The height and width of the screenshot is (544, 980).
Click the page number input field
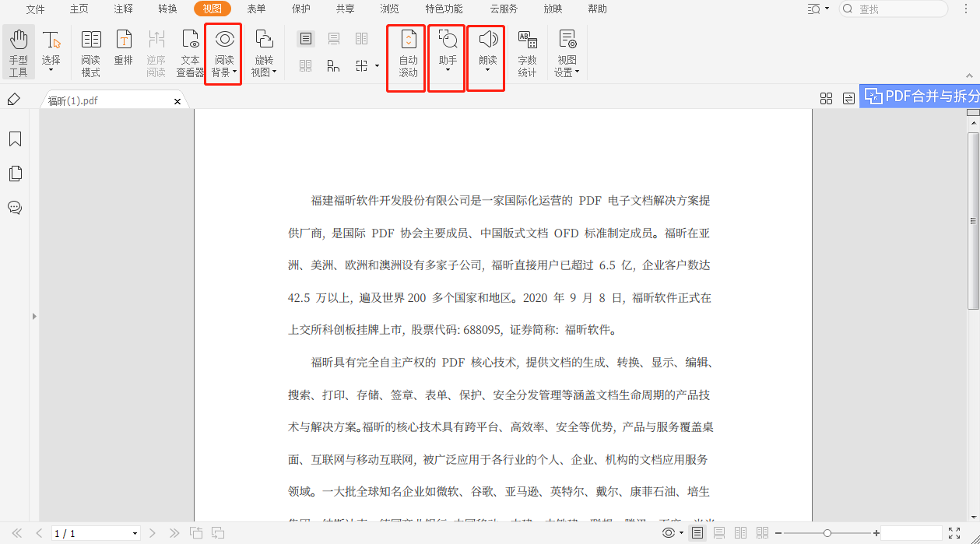(86, 533)
